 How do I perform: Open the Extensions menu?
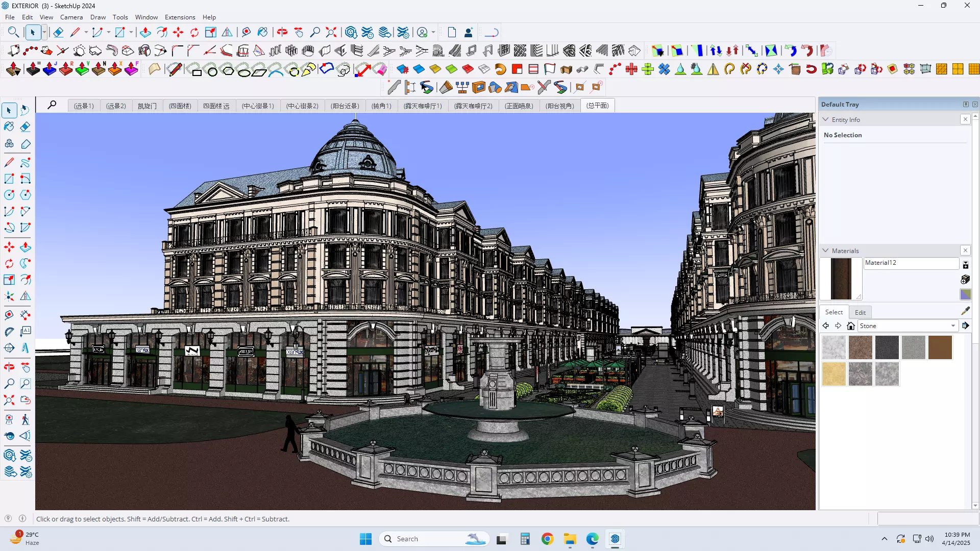(x=180, y=17)
